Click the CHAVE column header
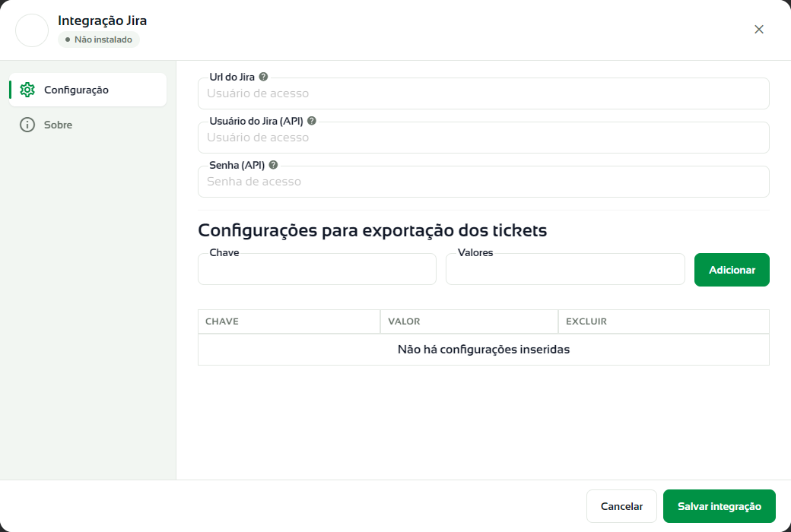The height and width of the screenshot is (532, 791). pyautogui.click(x=289, y=321)
